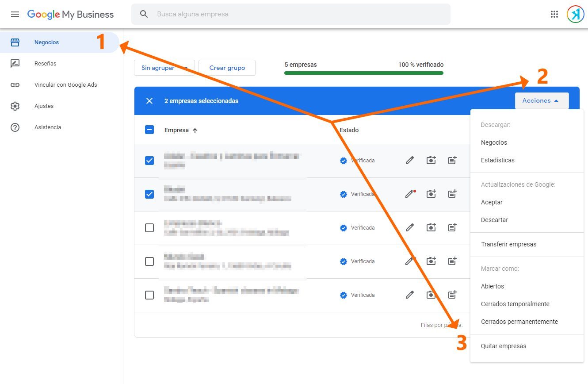Screen dimensions: 588x384
Task: Create a post for the third business row
Action: tap(452, 227)
